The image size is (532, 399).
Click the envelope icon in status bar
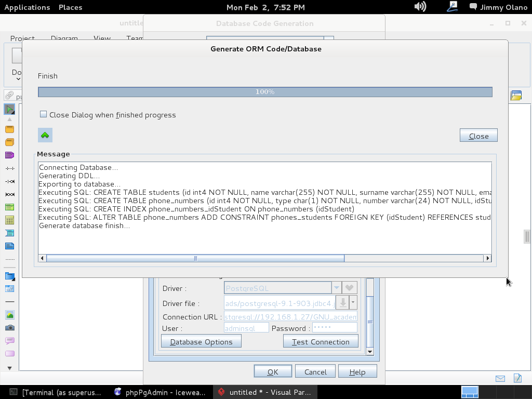500,378
